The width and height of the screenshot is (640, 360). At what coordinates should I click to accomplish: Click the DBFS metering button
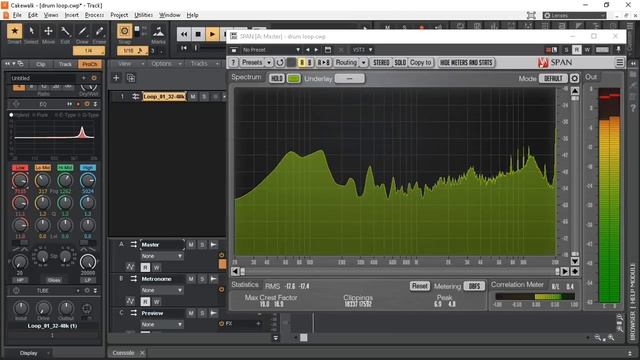click(x=474, y=286)
